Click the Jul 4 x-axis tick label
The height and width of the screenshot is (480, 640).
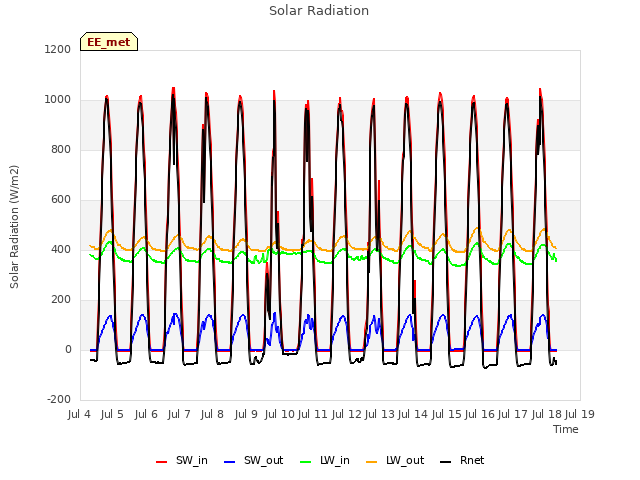click(x=79, y=414)
